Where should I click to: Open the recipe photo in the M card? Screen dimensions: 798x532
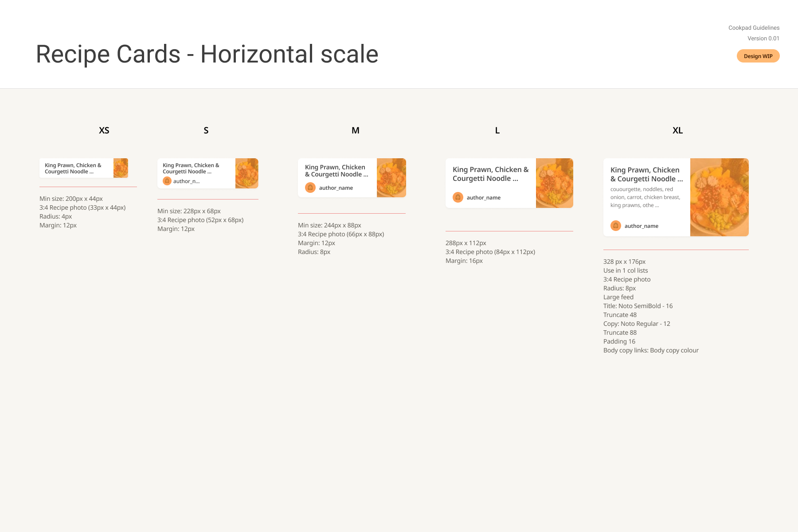pyautogui.click(x=391, y=178)
